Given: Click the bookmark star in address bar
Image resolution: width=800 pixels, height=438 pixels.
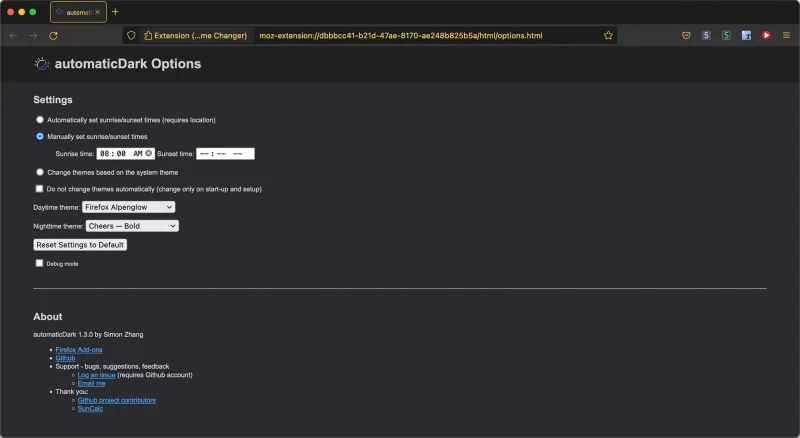Looking at the screenshot, I should pos(608,35).
